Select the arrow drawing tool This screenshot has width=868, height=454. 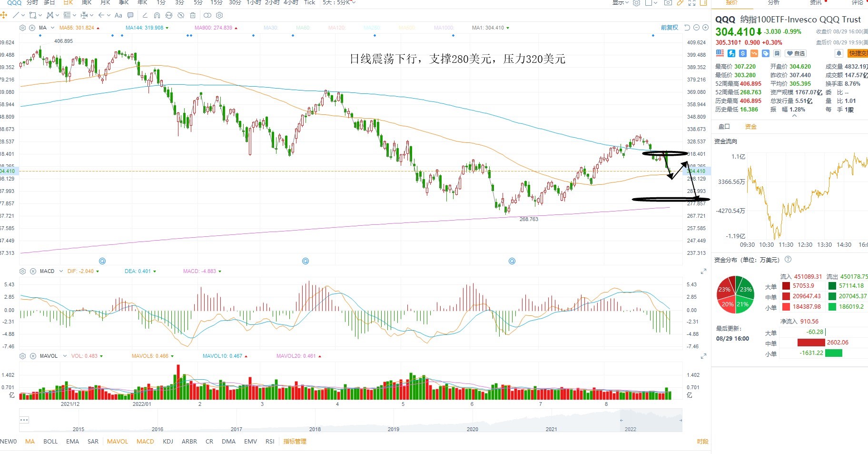(x=101, y=15)
